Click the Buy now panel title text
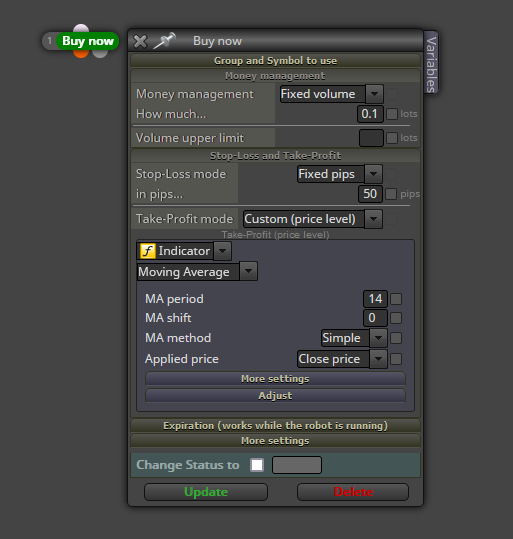 (217, 41)
